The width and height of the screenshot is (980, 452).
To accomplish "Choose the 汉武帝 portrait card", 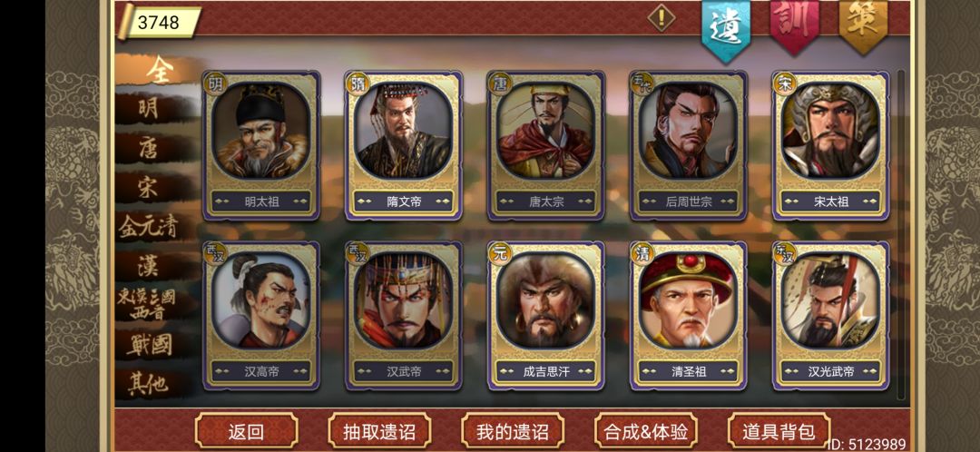I will (404, 316).
